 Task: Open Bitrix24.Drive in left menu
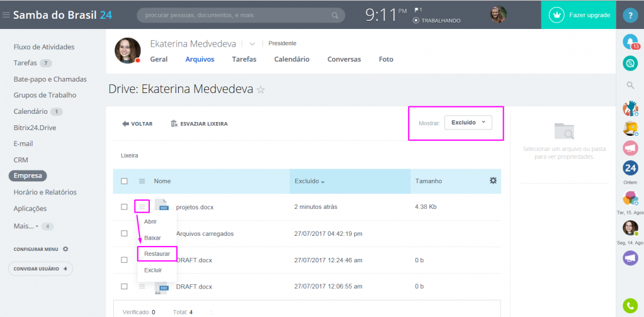[x=35, y=128]
